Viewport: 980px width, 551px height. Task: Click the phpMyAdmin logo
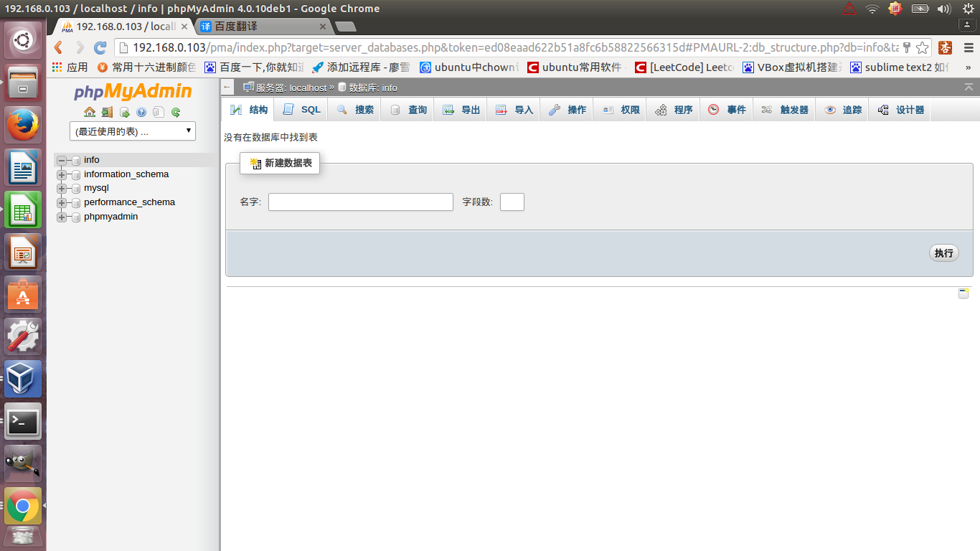click(x=133, y=92)
